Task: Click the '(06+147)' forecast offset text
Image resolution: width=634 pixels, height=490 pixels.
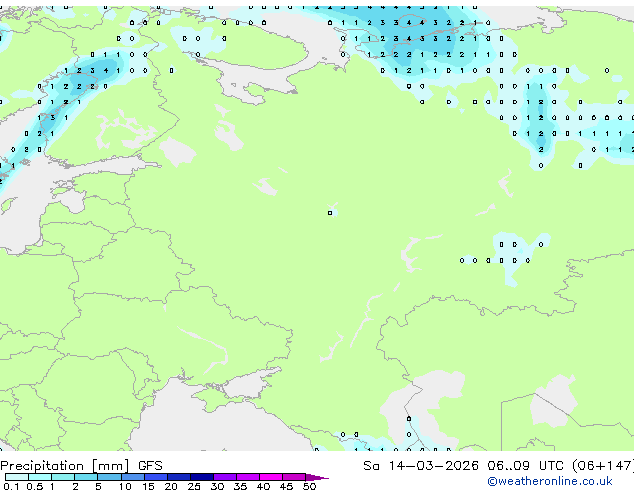Action: point(602,466)
